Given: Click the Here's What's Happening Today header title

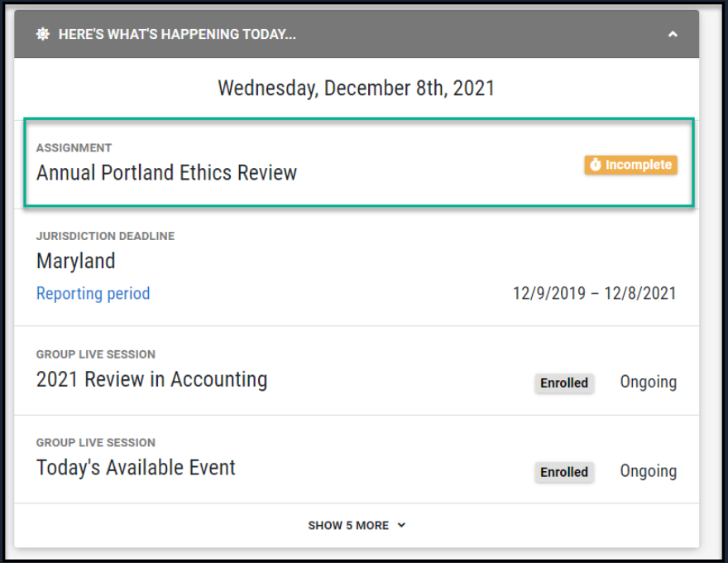Looking at the screenshot, I should point(177,34).
